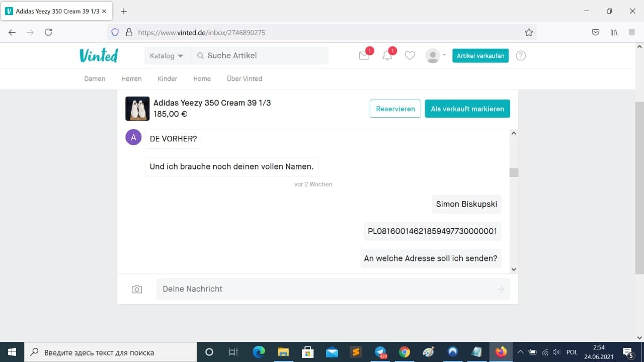
Task: Click the Save to Pocket icon
Action: (x=596, y=32)
